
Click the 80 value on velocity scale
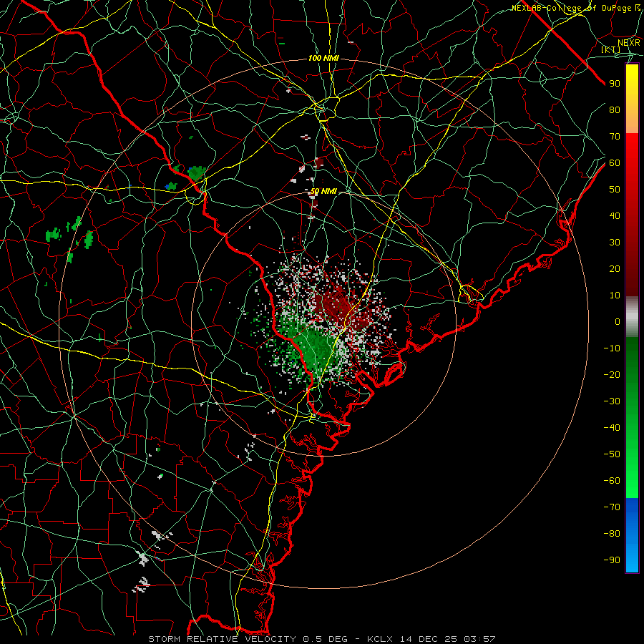click(615, 109)
